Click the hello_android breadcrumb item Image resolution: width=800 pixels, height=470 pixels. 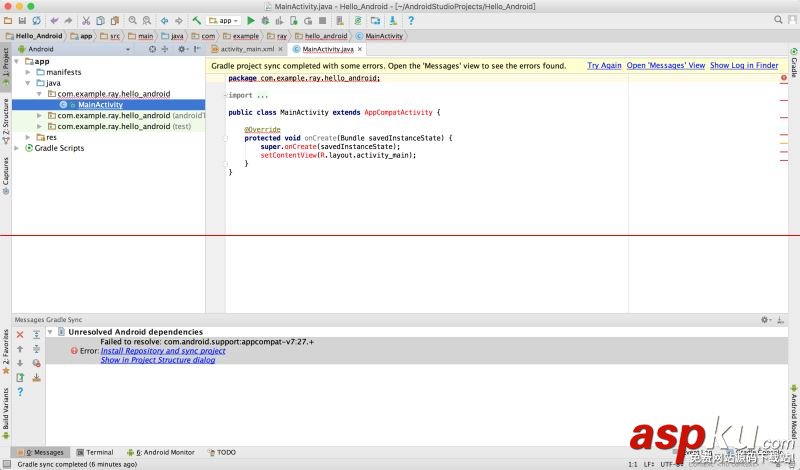click(321, 36)
